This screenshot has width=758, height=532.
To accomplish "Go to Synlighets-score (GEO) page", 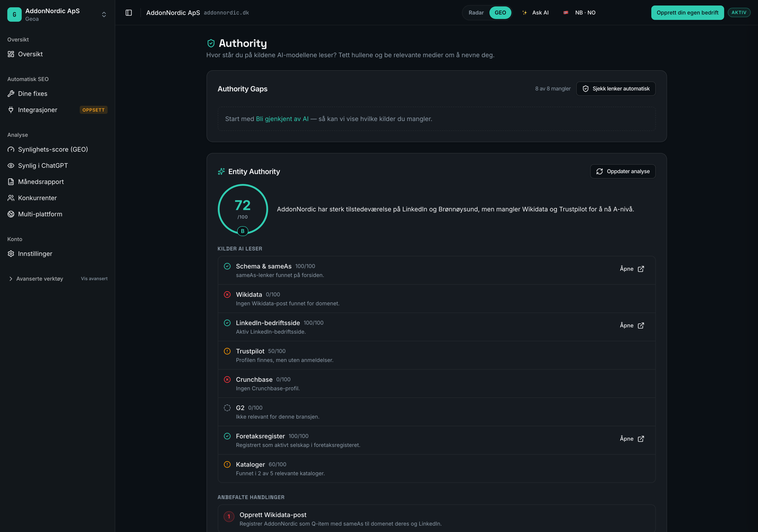I will click(58, 149).
